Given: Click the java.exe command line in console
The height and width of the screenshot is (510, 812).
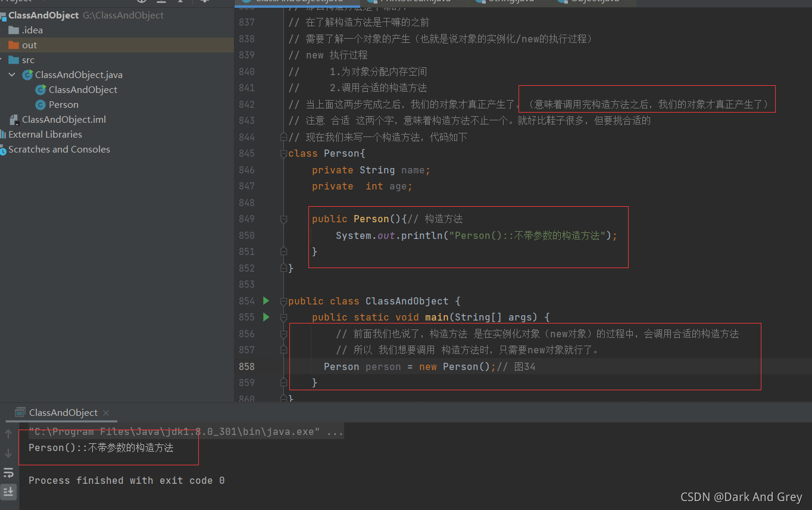Looking at the screenshot, I should (186, 431).
